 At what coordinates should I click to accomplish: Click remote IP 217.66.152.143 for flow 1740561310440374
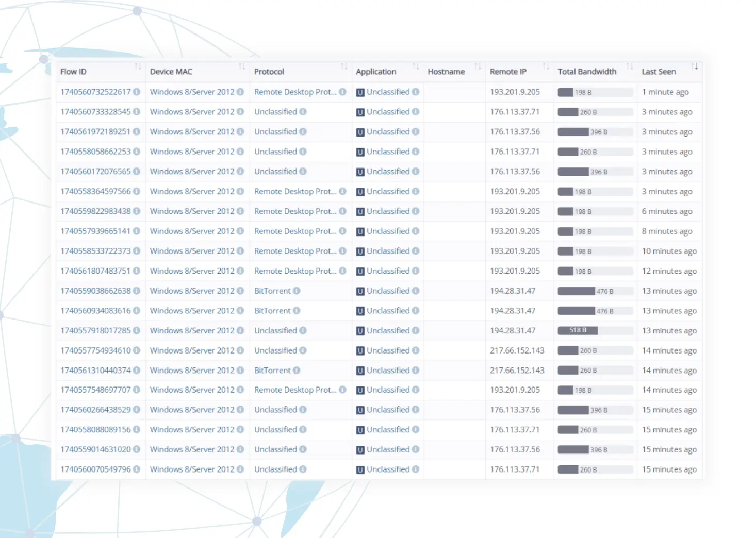tap(517, 370)
